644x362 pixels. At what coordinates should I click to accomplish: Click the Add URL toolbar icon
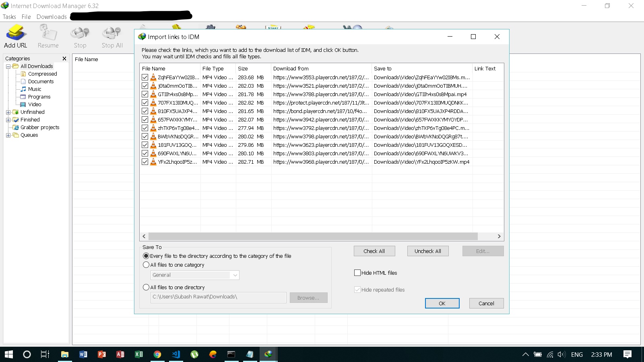[x=15, y=36]
